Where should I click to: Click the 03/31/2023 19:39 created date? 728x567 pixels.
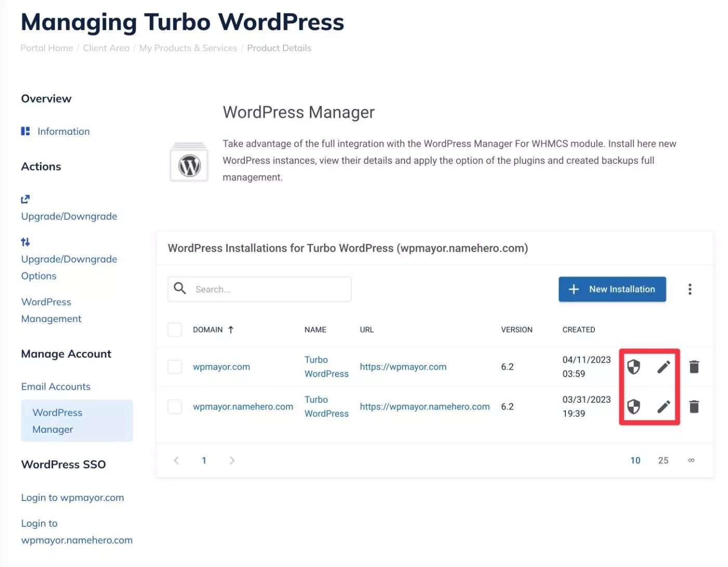(587, 406)
